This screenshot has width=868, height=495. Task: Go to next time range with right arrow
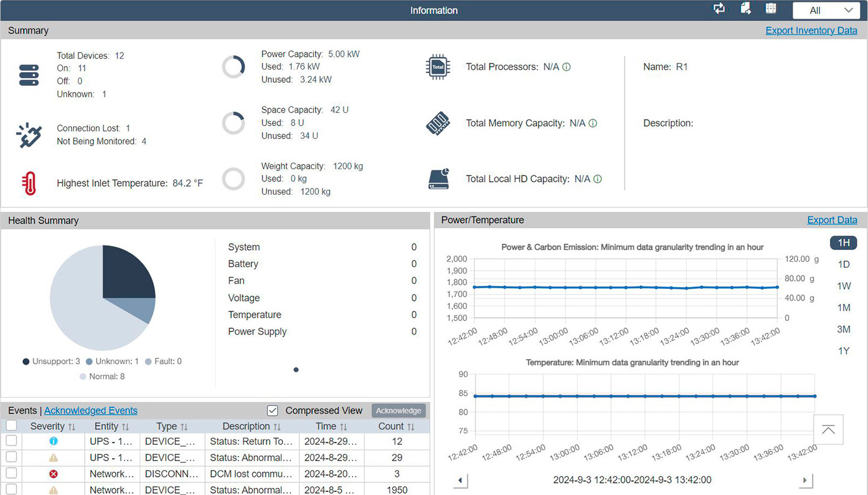tap(804, 480)
